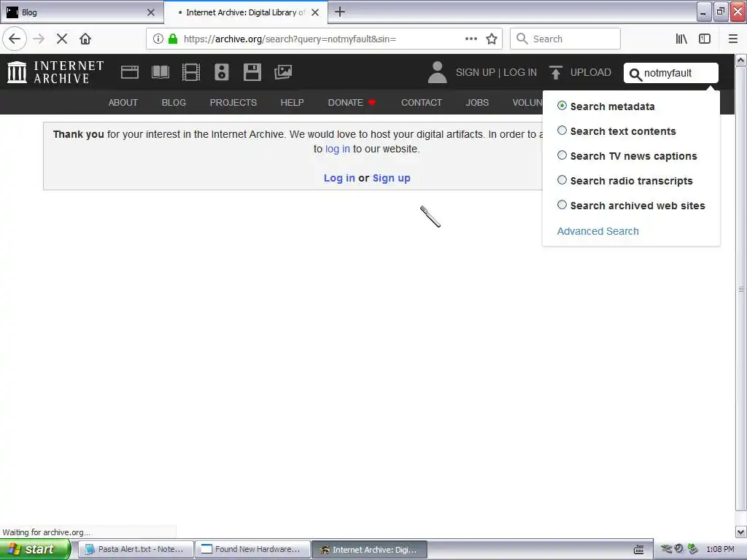Open the Library bookshelf icon
This screenshot has width=747, height=560.
(x=681, y=39)
